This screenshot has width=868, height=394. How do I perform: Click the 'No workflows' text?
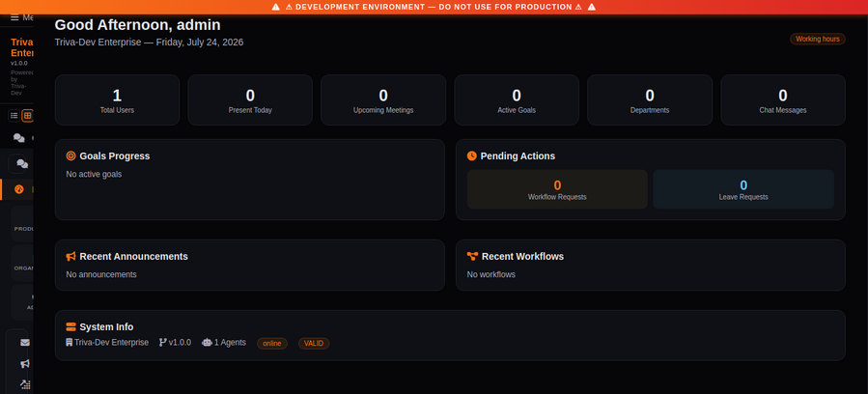point(491,274)
